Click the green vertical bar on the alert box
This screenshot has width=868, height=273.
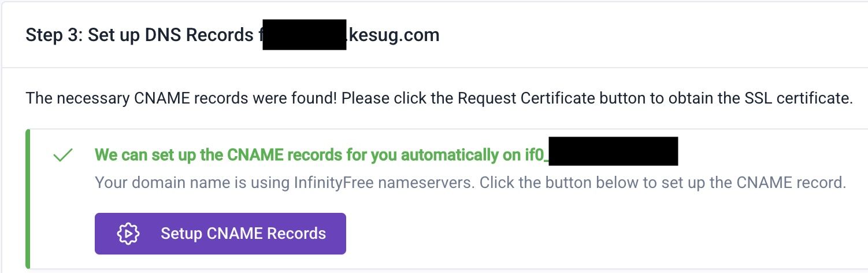click(x=27, y=199)
